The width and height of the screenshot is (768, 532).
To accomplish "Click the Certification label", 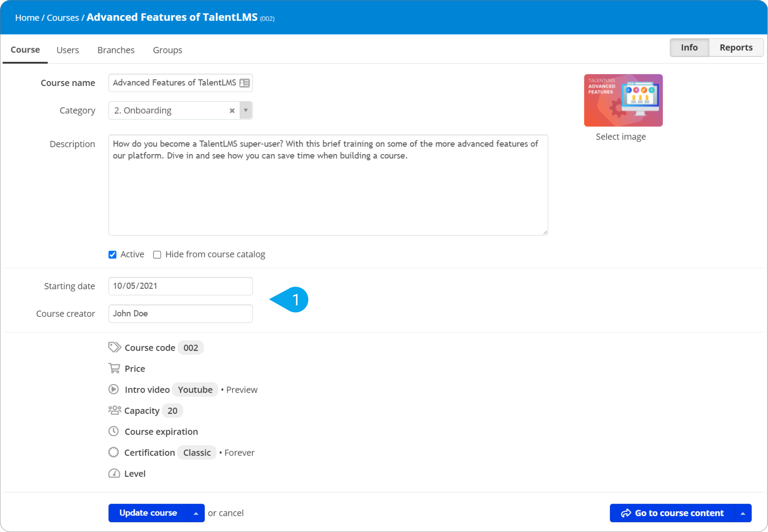I will 149,453.
